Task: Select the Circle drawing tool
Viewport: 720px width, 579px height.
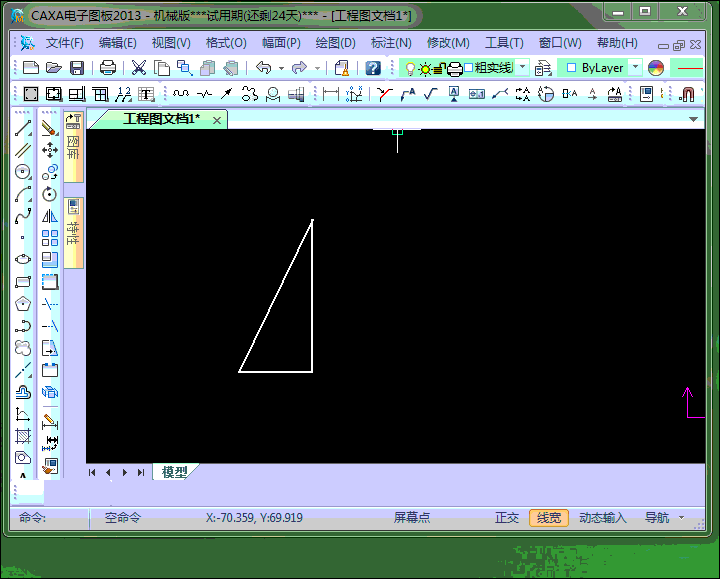Action: tap(23, 172)
